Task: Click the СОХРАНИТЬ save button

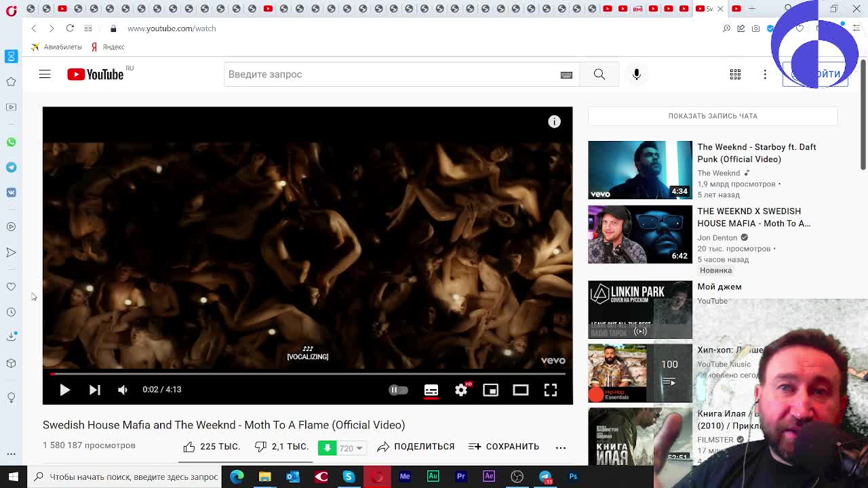Action: (504, 447)
